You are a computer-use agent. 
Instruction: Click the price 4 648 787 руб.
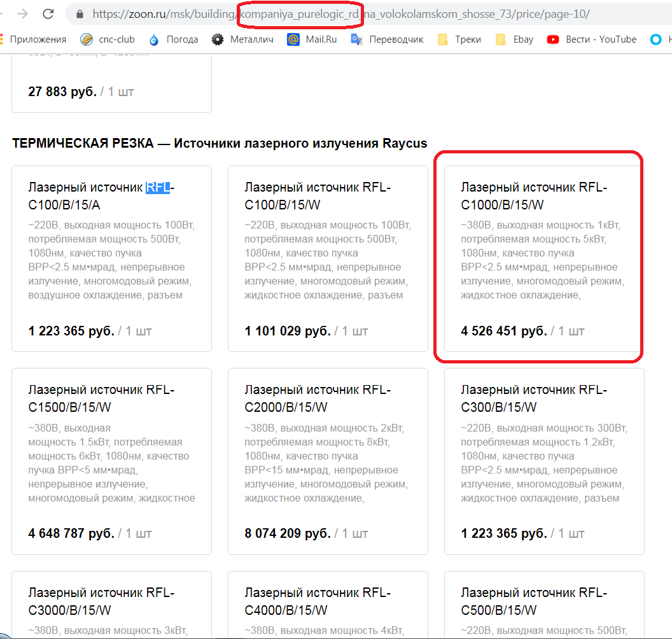click(x=71, y=533)
